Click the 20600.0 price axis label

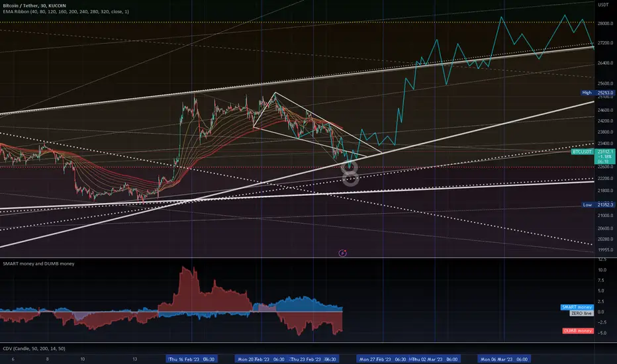[605, 228]
